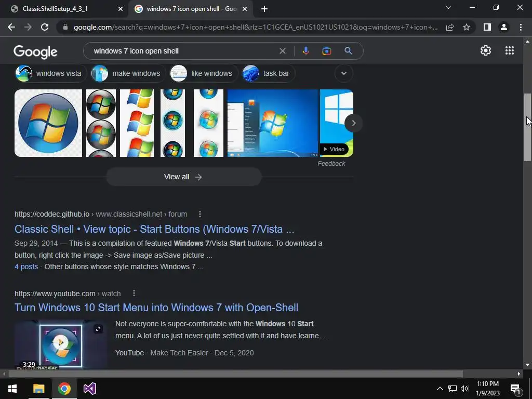This screenshot has height=399, width=532.
Task: Click the Feedback link under images
Action: tap(331, 164)
